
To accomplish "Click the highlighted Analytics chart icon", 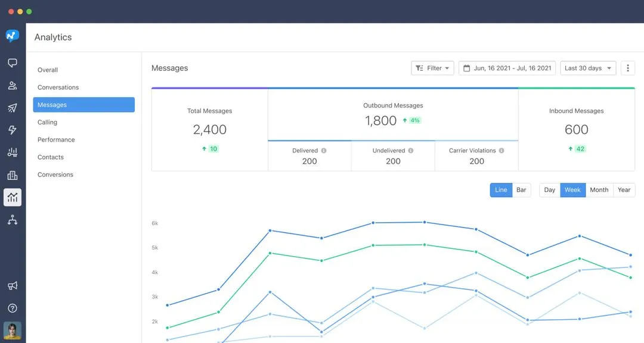I will (13, 197).
